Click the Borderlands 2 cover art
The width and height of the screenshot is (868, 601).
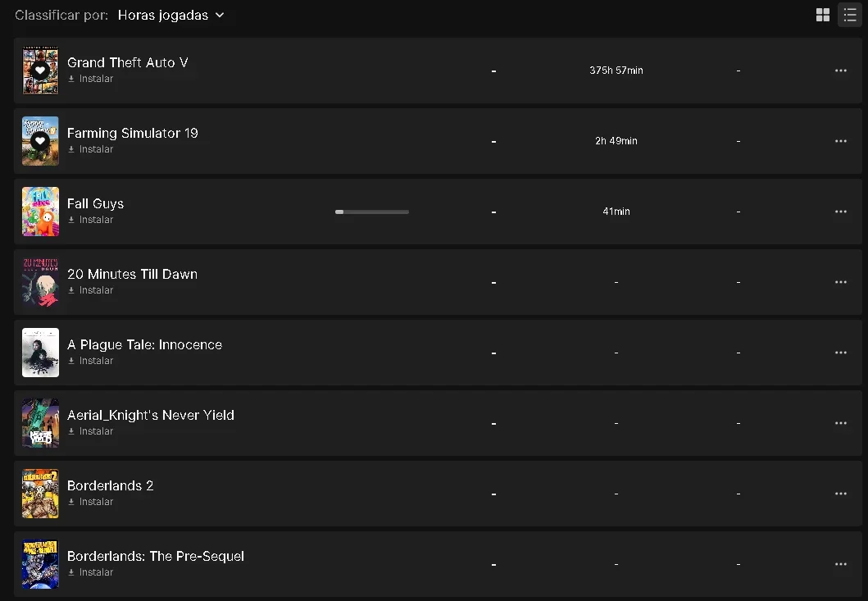pyautogui.click(x=40, y=494)
